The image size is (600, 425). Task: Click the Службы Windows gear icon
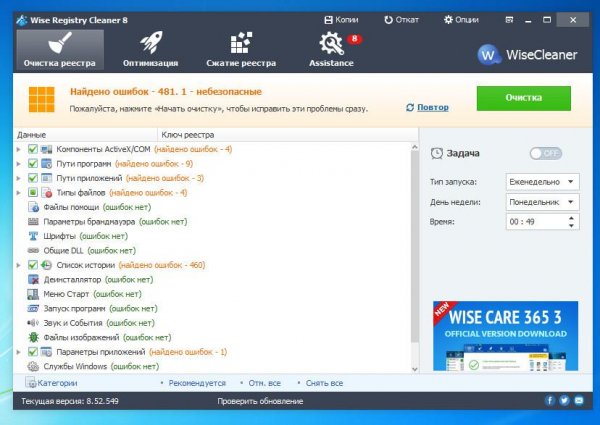tap(33, 366)
